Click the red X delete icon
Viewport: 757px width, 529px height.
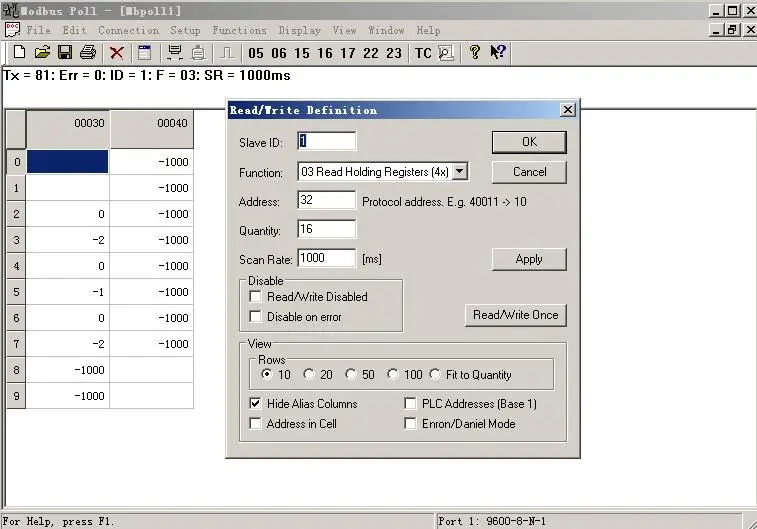click(x=117, y=52)
